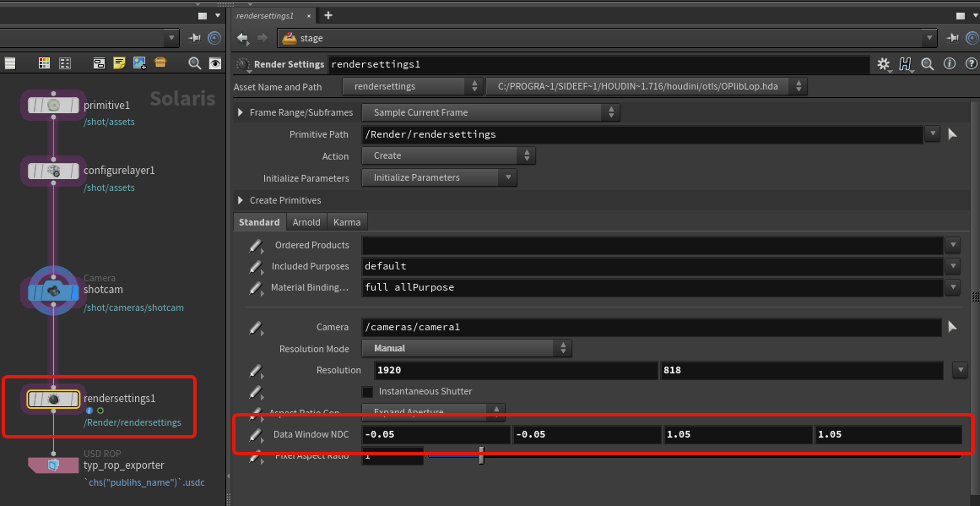Image resolution: width=980 pixels, height=506 pixels.
Task: Open the dropdown arrow beside Ordered Products field
Action: [x=952, y=245]
